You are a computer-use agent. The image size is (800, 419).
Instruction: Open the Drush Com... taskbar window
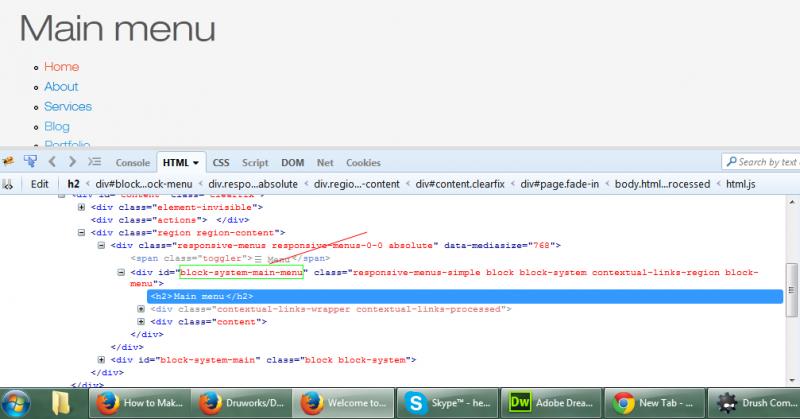pos(755,403)
